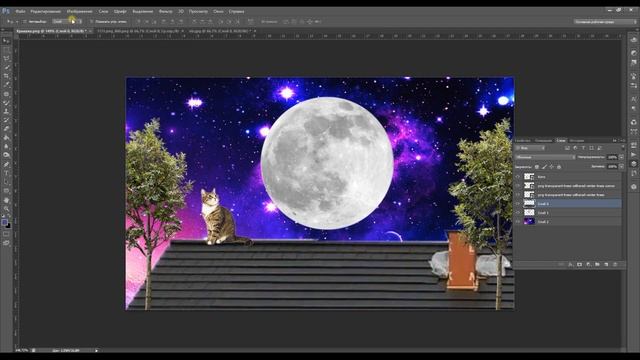Filter layers by type (T) icon
Image resolution: width=640 pixels, height=360 pixels.
583,148
